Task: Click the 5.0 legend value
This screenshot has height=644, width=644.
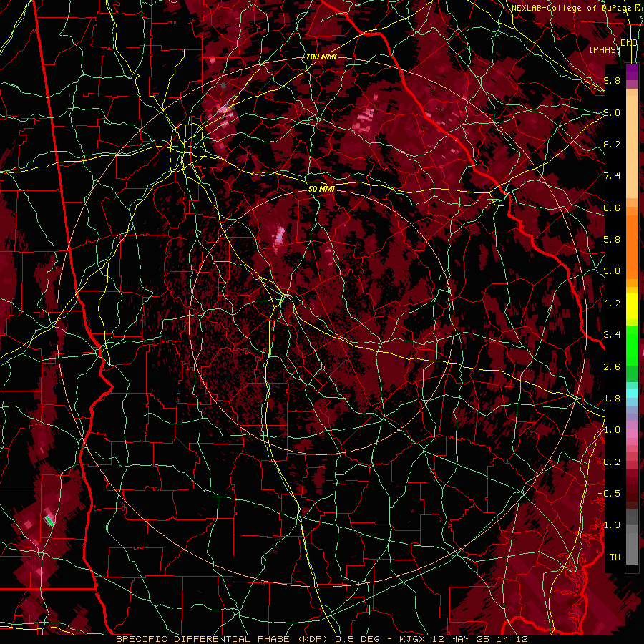Action: (612, 271)
